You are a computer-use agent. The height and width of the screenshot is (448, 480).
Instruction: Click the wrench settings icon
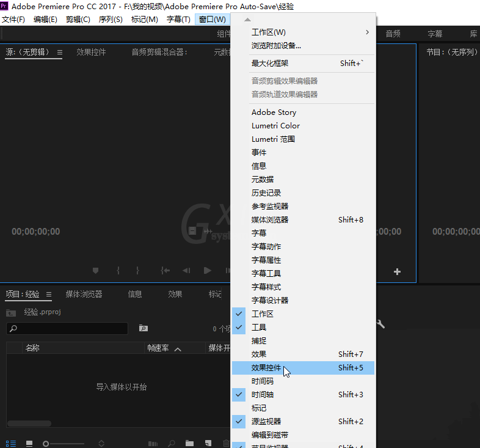pyautogui.click(x=381, y=324)
